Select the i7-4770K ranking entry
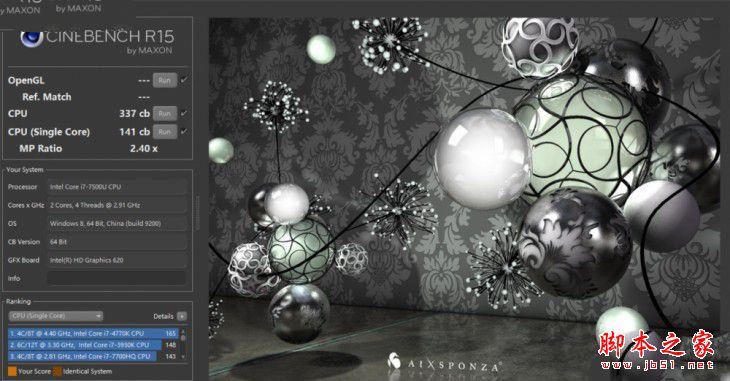The height and width of the screenshot is (381, 730). coord(93,333)
